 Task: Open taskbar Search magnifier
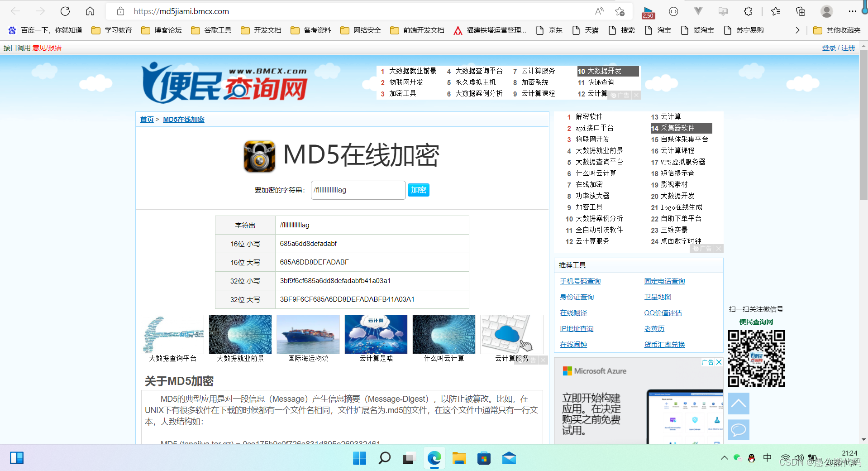(384, 458)
